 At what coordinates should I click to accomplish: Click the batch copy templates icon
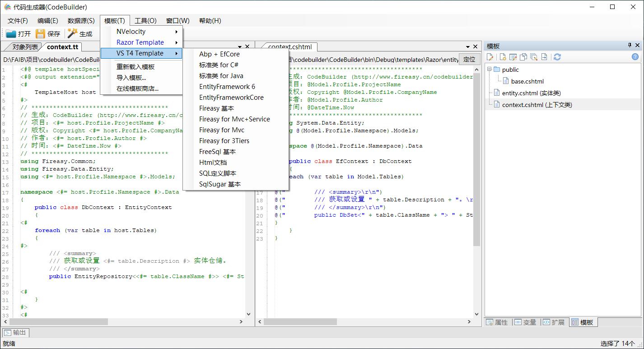[534, 57]
